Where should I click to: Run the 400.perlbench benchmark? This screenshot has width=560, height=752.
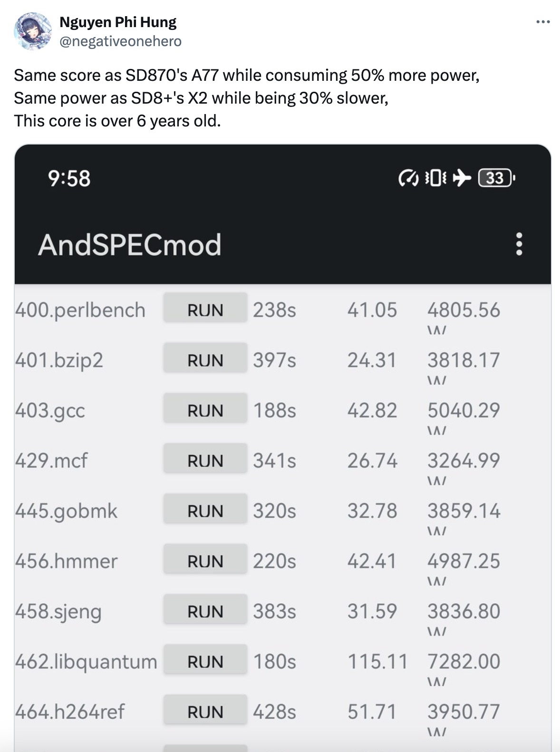point(205,310)
